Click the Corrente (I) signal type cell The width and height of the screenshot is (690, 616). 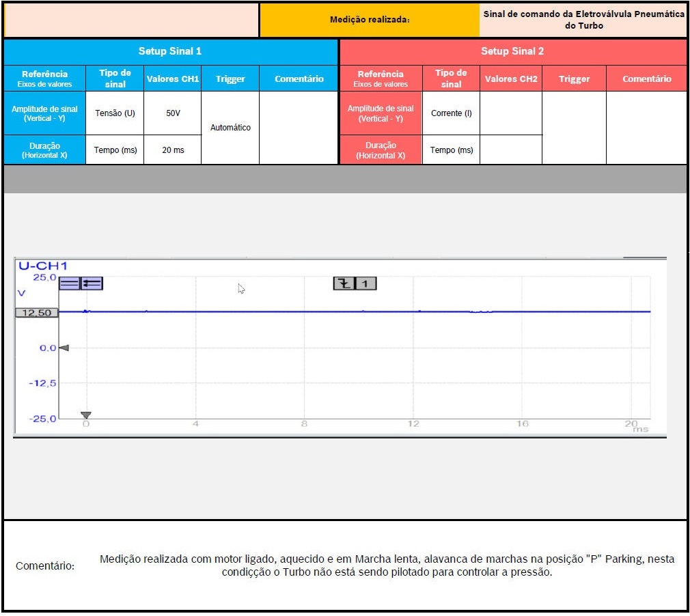pos(451,113)
